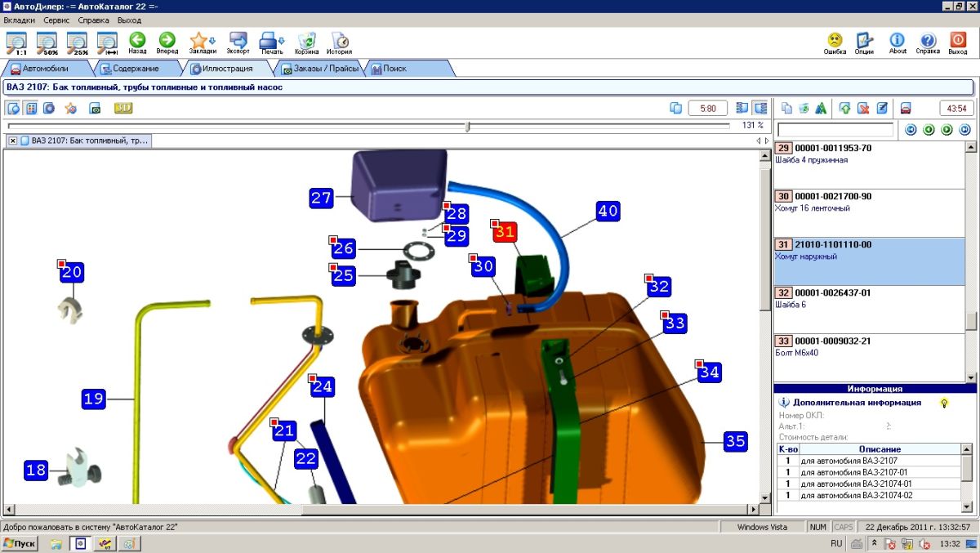Set zoom to 1:1 scale
Image resolution: width=980 pixels, height=553 pixels.
(x=16, y=42)
